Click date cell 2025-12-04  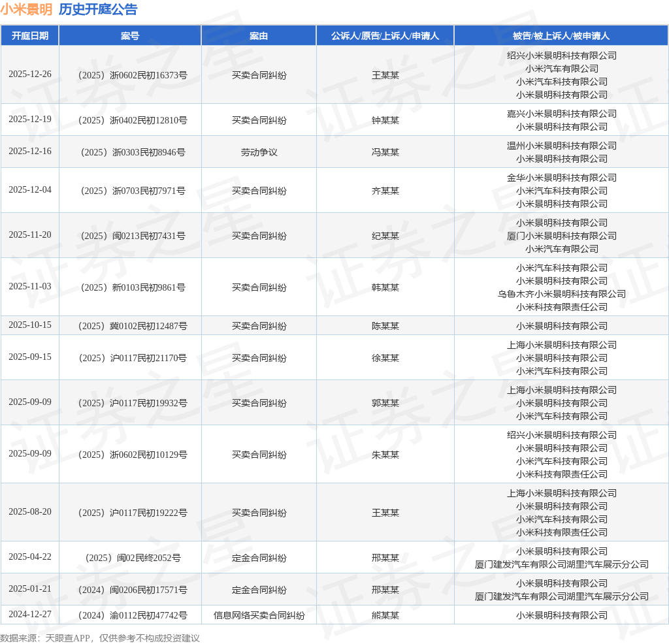[30, 190]
